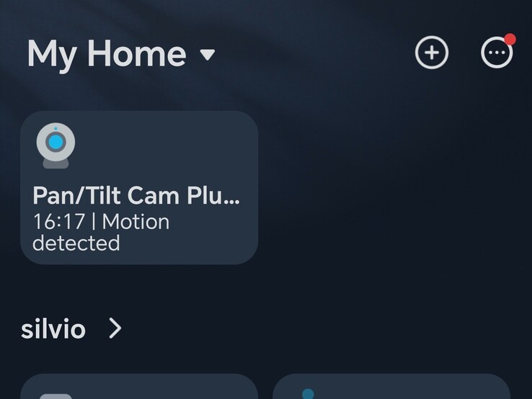Open the My Home selector title

tap(107, 53)
